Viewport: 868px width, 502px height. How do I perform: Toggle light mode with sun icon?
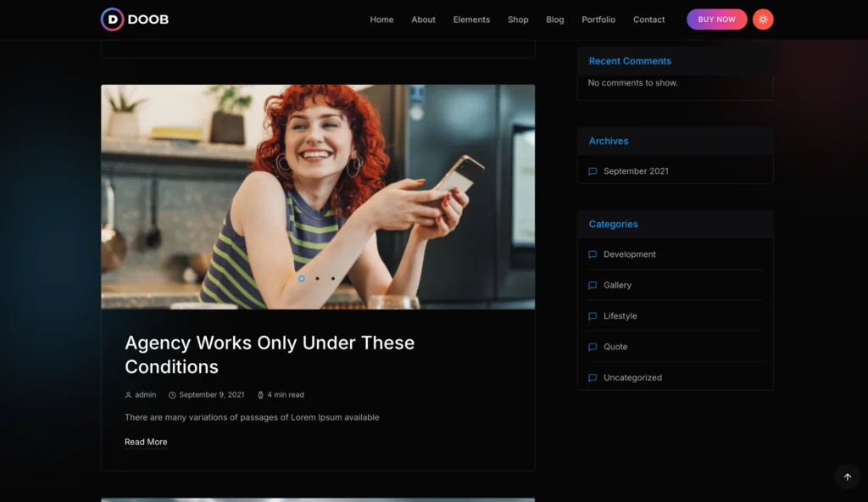[763, 20]
